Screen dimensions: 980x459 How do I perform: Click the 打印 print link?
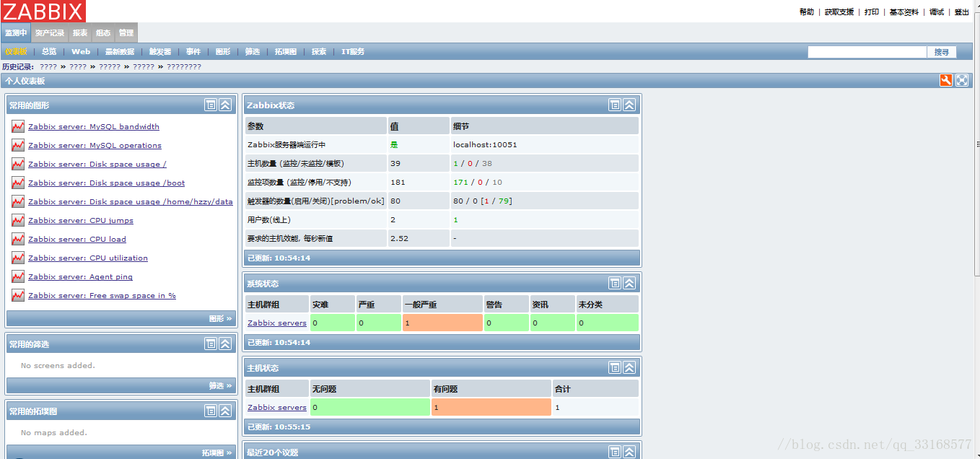pyautogui.click(x=872, y=12)
